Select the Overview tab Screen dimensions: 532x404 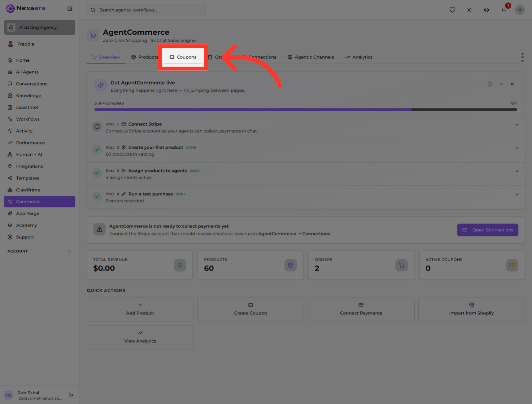pos(106,57)
